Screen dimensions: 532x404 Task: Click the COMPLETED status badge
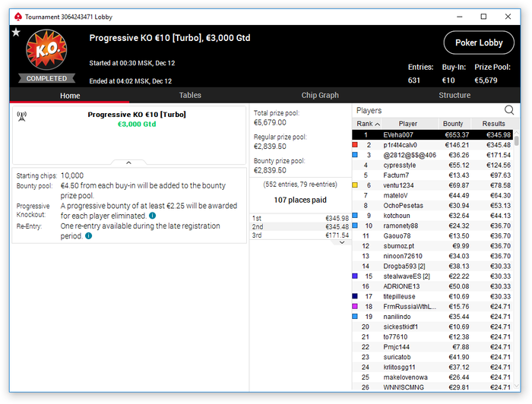(46, 78)
